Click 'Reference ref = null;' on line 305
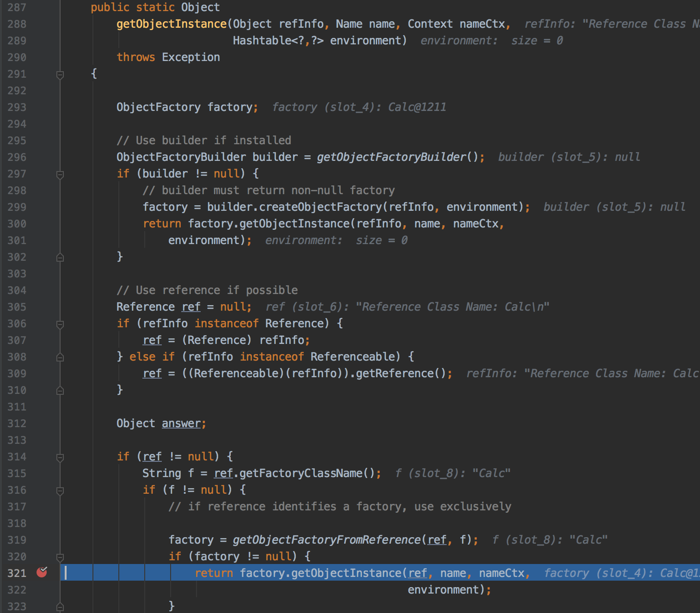Viewport: 700px width, 613px height. 184,307
